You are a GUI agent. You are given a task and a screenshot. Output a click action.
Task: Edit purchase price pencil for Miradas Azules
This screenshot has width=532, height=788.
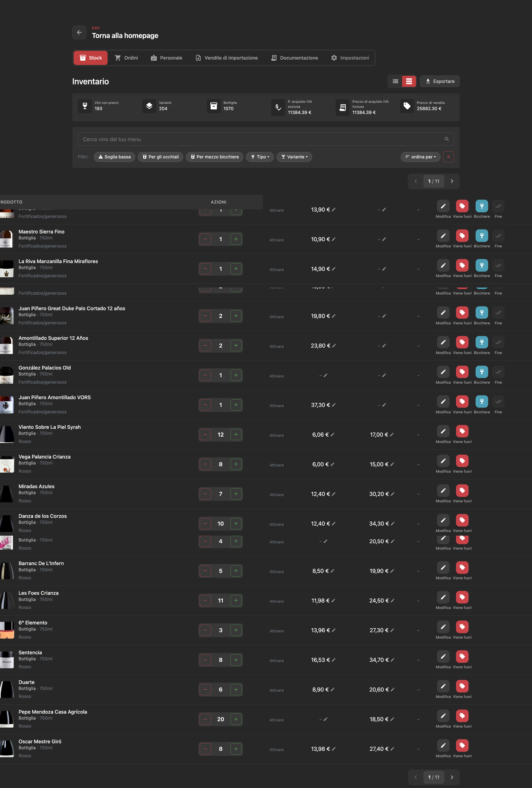[334, 494]
